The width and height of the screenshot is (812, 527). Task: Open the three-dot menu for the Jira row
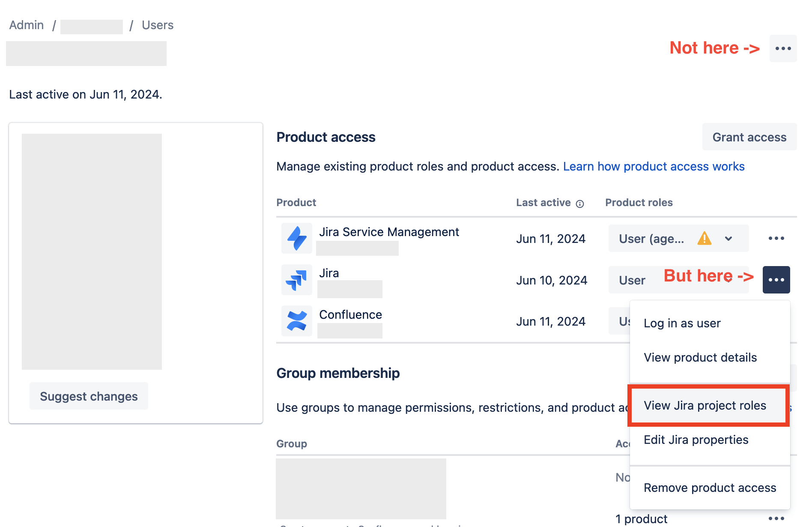[776, 280]
